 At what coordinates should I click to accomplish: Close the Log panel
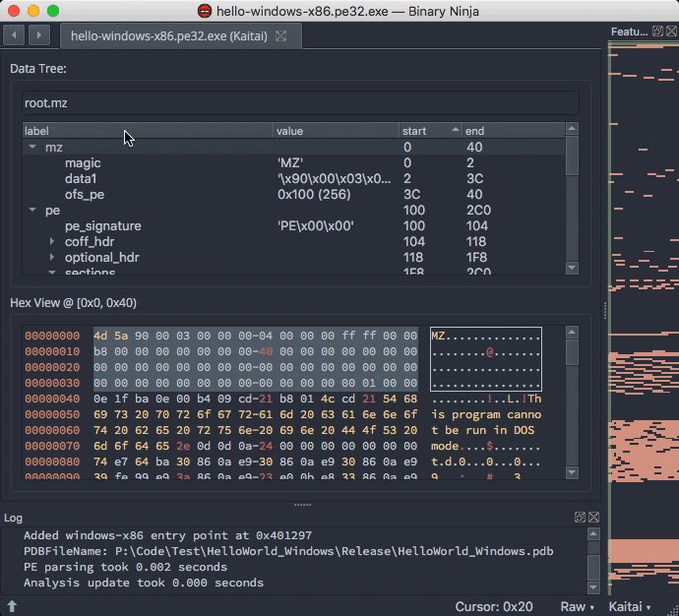tap(594, 517)
